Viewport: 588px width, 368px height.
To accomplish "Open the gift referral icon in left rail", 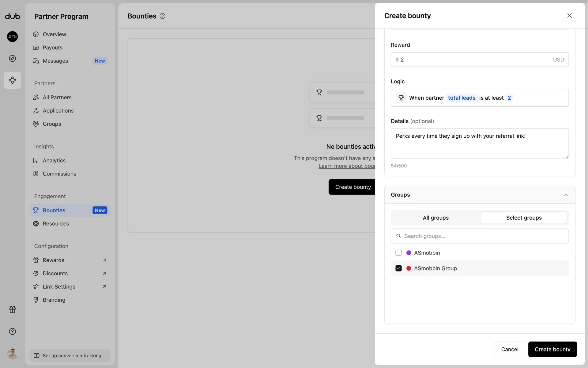I will (x=12, y=309).
